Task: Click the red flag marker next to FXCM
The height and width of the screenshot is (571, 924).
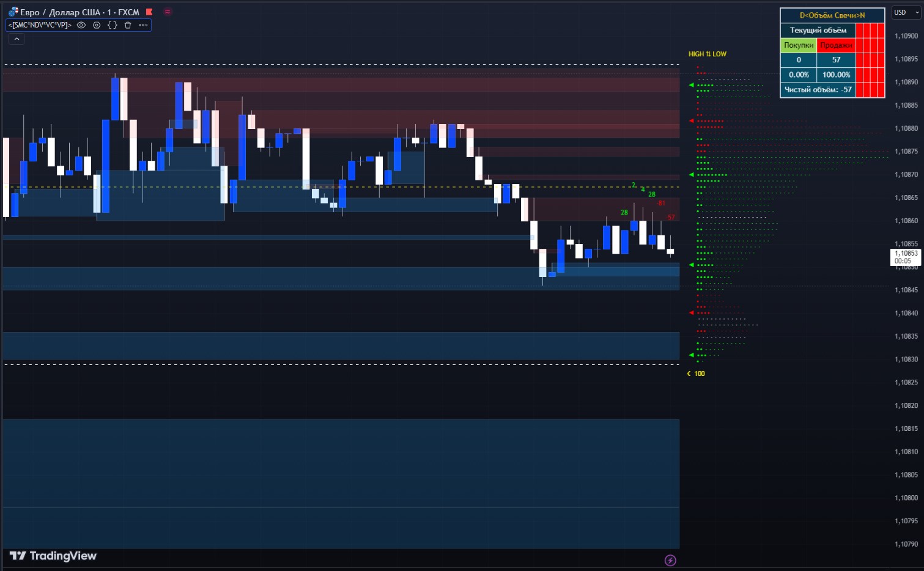Action: [149, 12]
